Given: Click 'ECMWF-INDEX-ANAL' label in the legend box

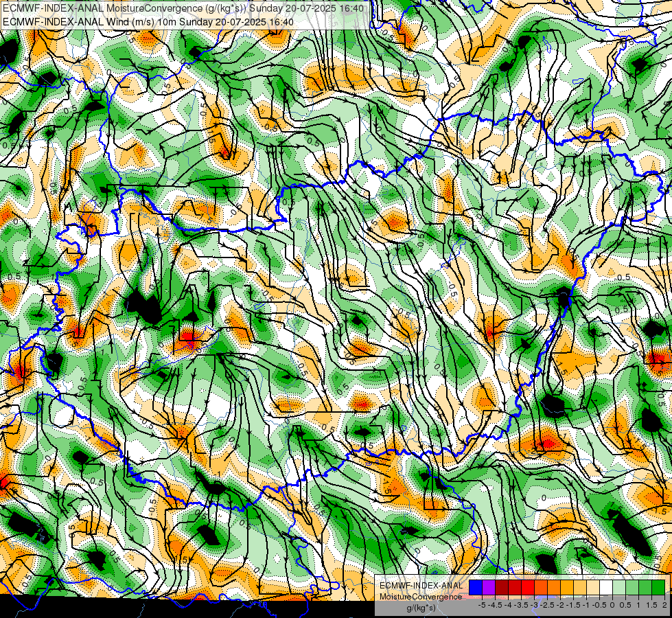Looking at the screenshot, I should [x=421, y=586].
